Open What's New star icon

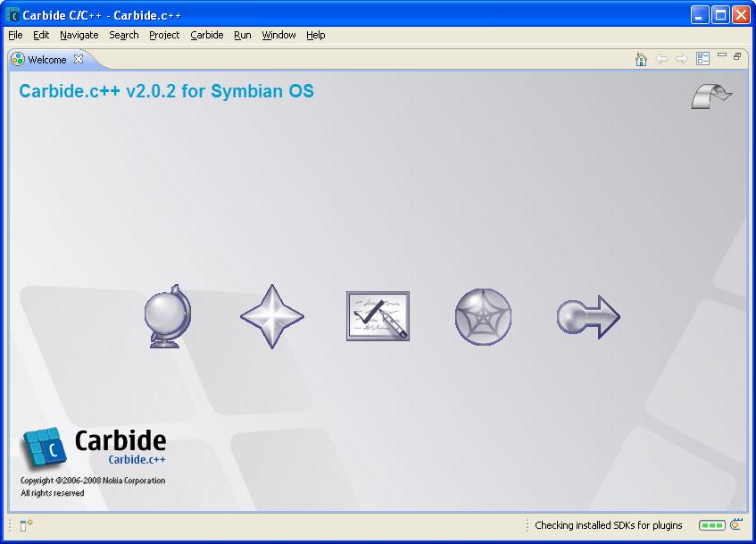tap(272, 316)
